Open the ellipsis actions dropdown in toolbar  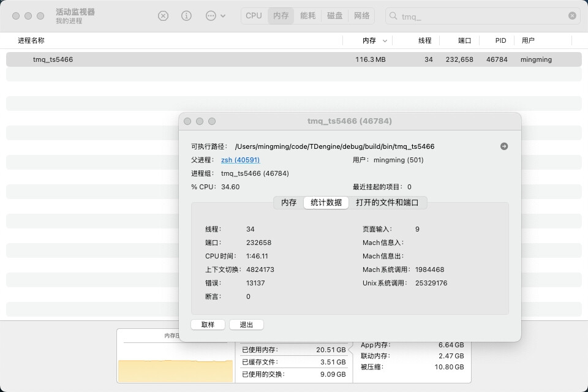216,16
